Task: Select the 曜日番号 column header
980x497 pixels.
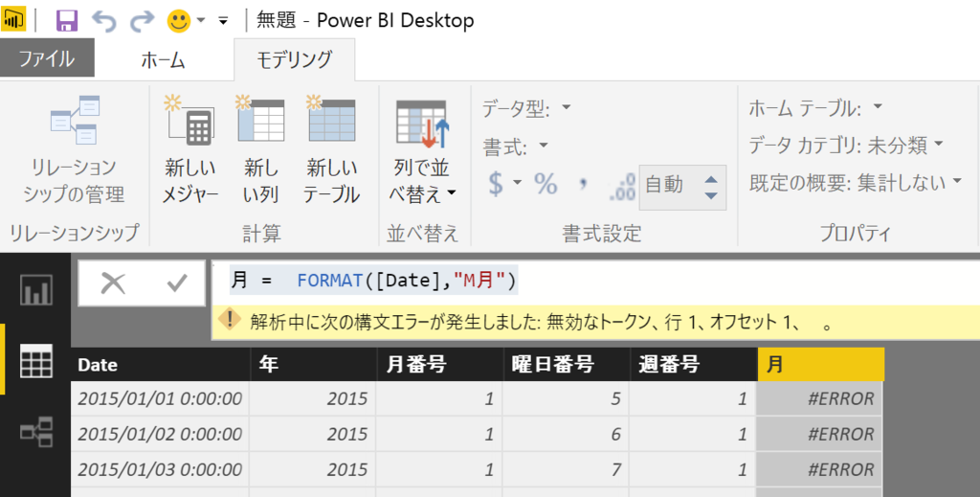Action: click(566, 365)
